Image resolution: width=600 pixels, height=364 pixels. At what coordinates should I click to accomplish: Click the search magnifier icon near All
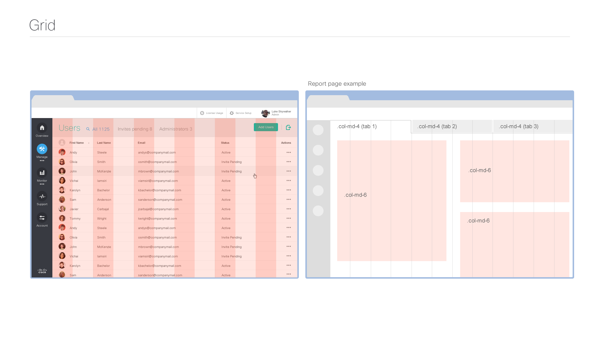click(x=88, y=129)
